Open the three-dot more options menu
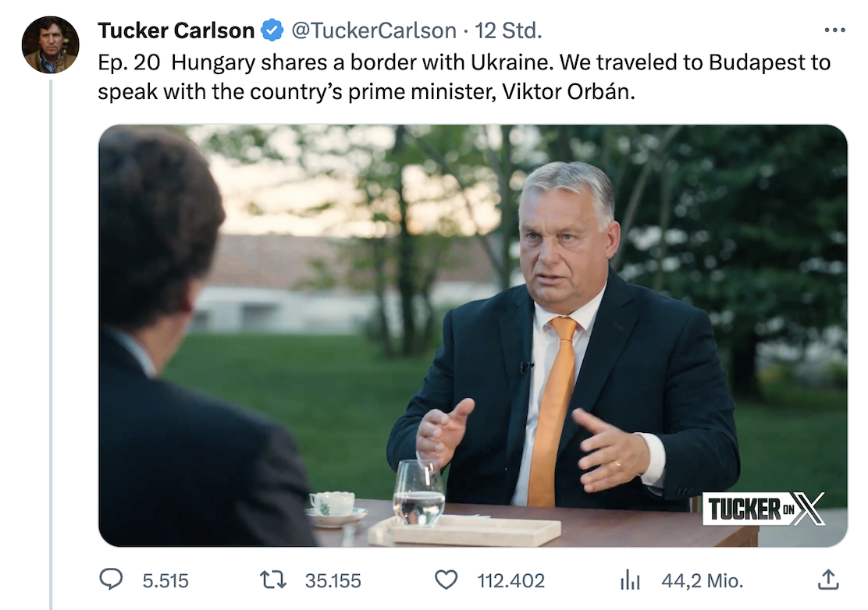The width and height of the screenshot is (868, 610). pos(834,30)
